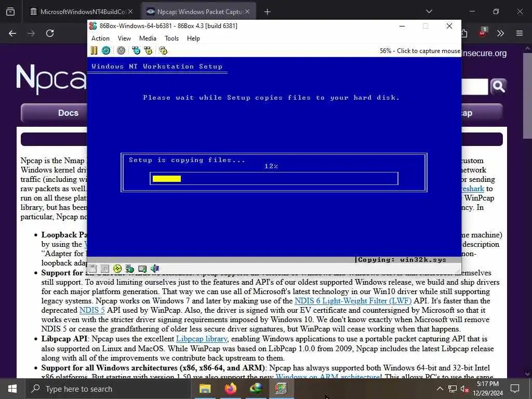Reload the current browser page
Screen dimensions: 532x399
coord(50,33)
